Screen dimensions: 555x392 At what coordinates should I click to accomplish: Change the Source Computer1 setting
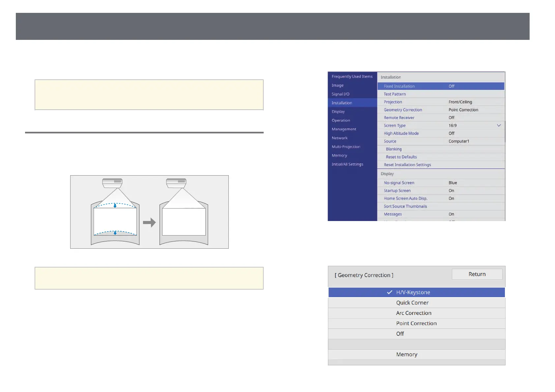[x=441, y=141]
